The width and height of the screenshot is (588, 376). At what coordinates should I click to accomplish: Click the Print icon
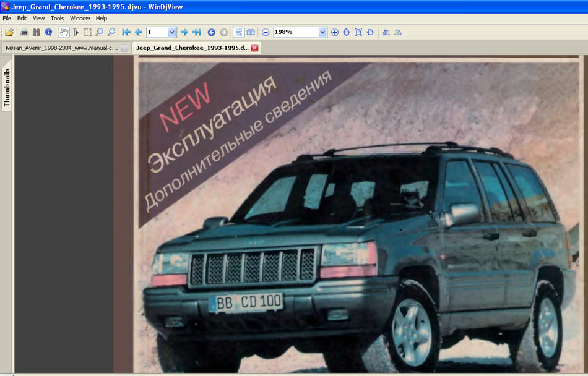pyautogui.click(x=24, y=33)
